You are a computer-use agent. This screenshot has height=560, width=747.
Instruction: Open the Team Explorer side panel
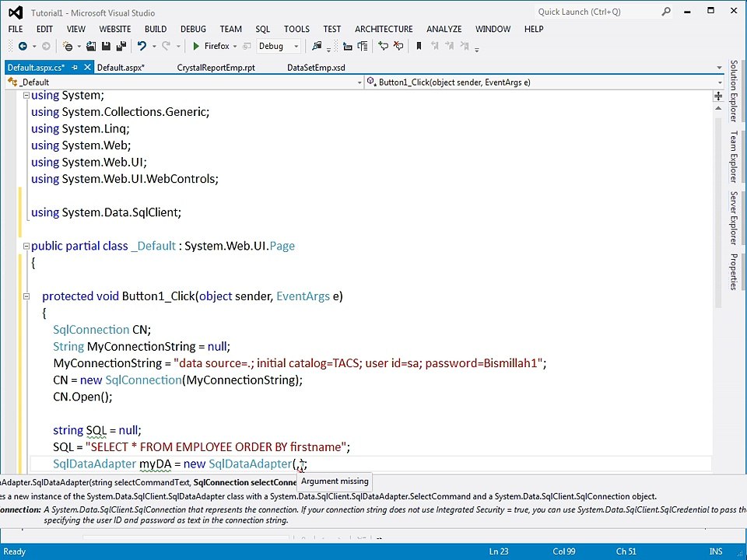[734, 156]
